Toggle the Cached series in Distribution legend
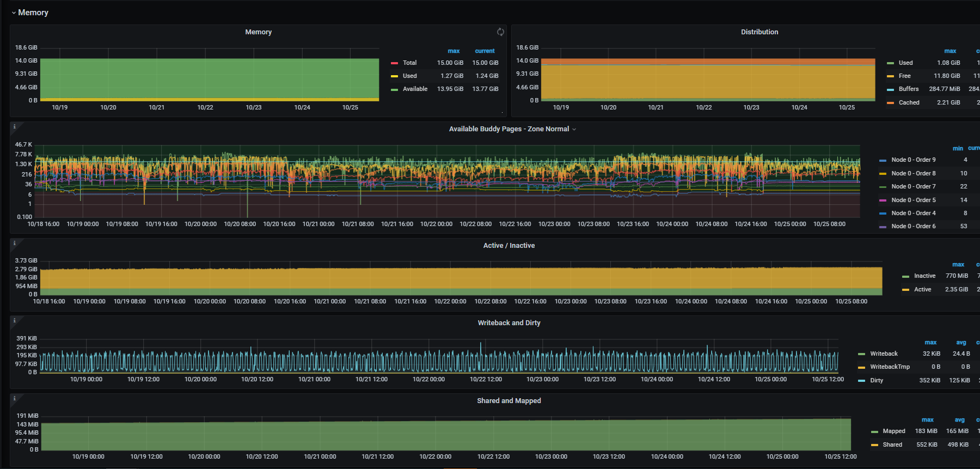This screenshot has width=980, height=469. pyautogui.click(x=909, y=102)
